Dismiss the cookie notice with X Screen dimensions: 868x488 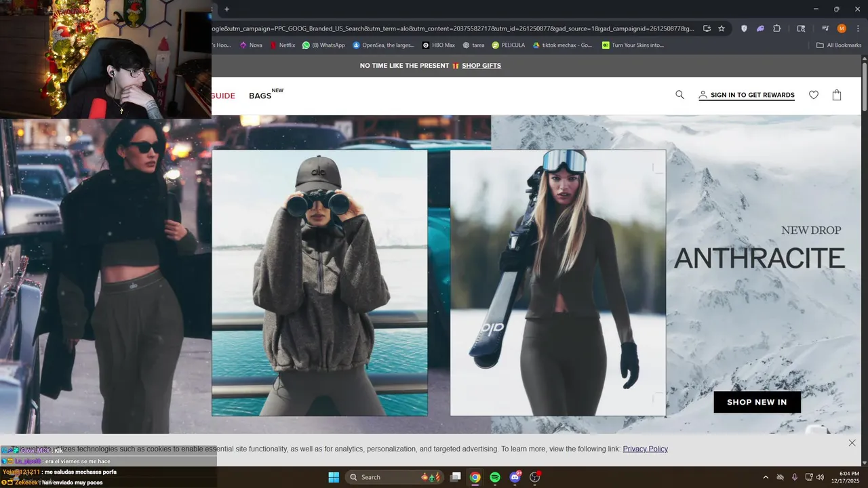tap(852, 443)
